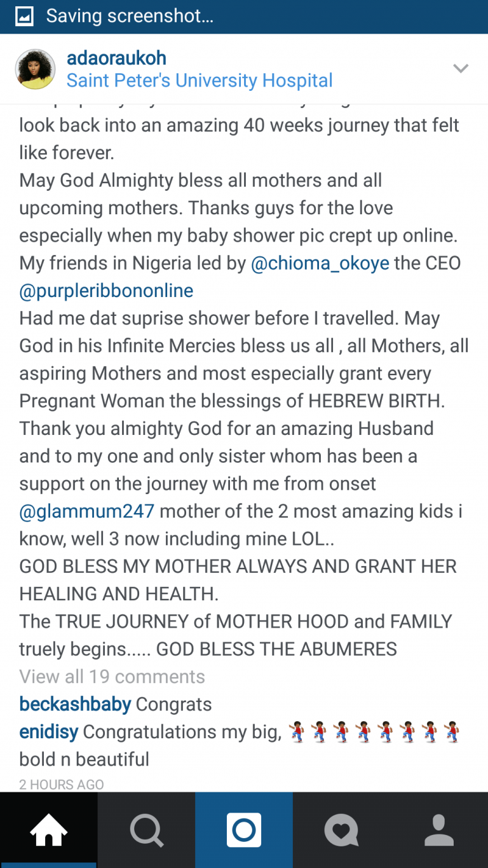Open the Search magnifier tab

(147, 830)
